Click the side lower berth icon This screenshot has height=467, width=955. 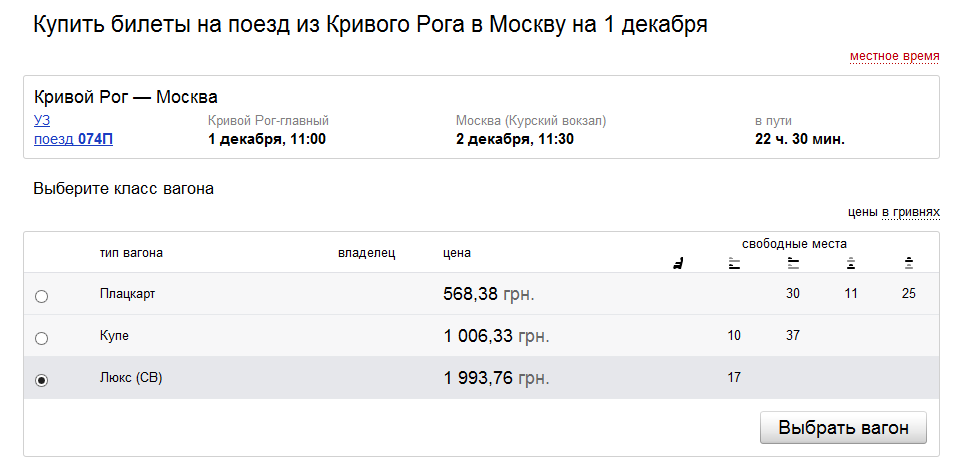click(851, 264)
